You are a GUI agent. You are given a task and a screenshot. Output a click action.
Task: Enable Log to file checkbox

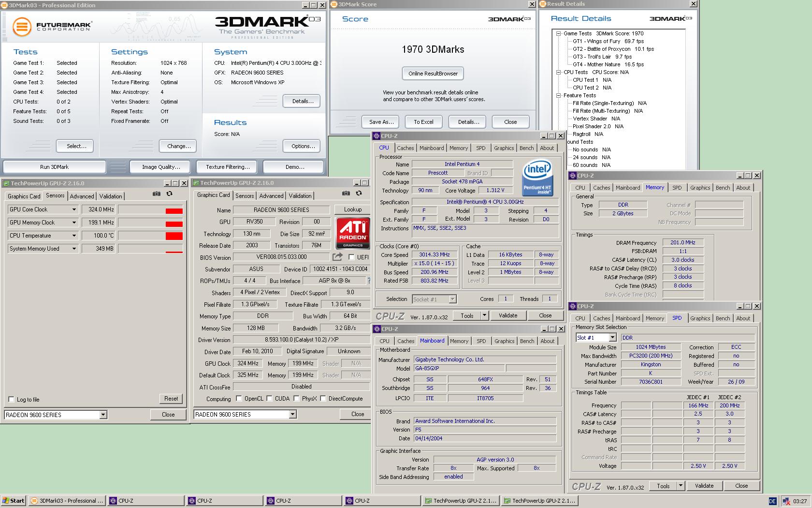12,400
